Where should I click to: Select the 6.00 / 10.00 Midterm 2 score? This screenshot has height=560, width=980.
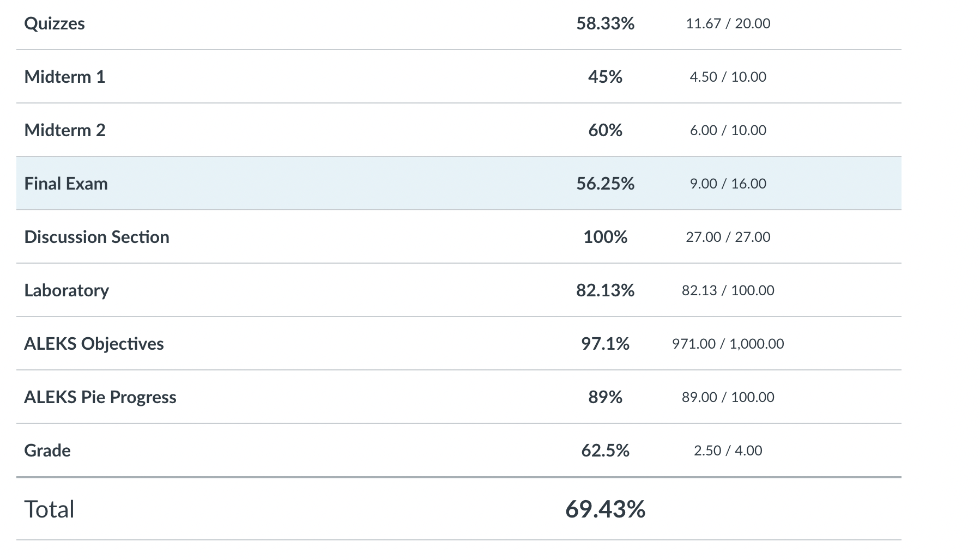[728, 130]
